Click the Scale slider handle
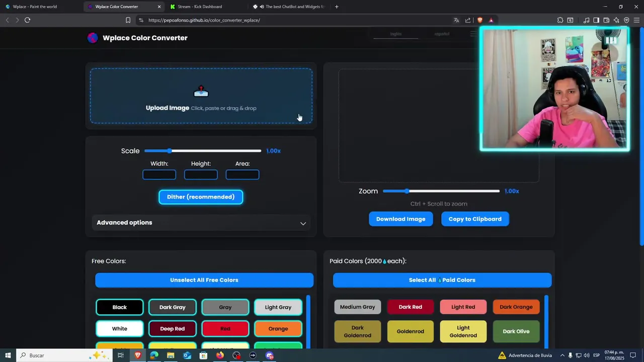This screenshot has width=644, height=362. click(x=170, y=151)
